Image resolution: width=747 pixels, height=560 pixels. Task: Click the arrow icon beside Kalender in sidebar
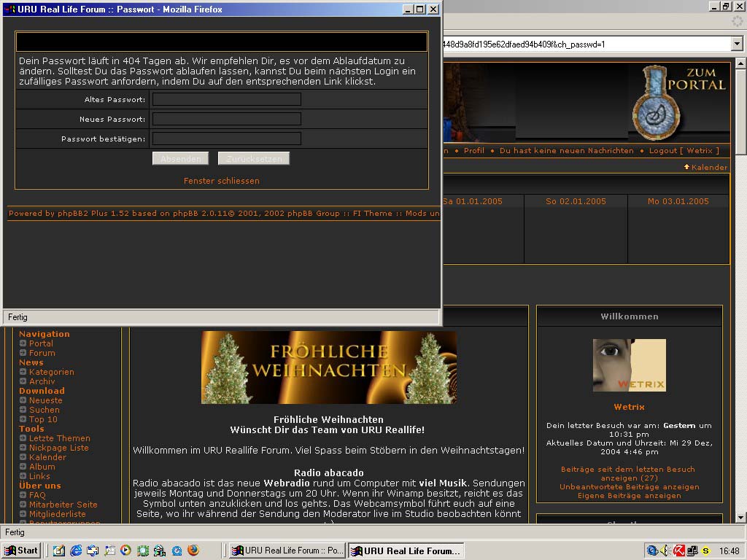click(x=23, y=457)
